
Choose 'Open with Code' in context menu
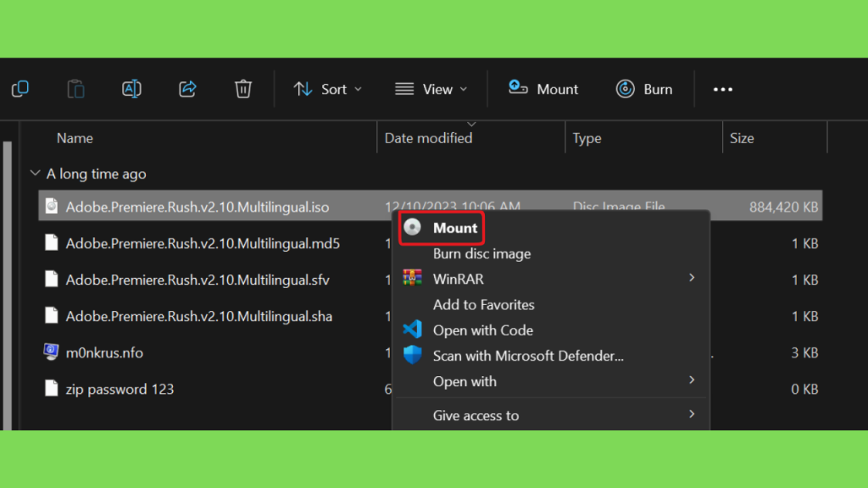(x=482, y=330)
